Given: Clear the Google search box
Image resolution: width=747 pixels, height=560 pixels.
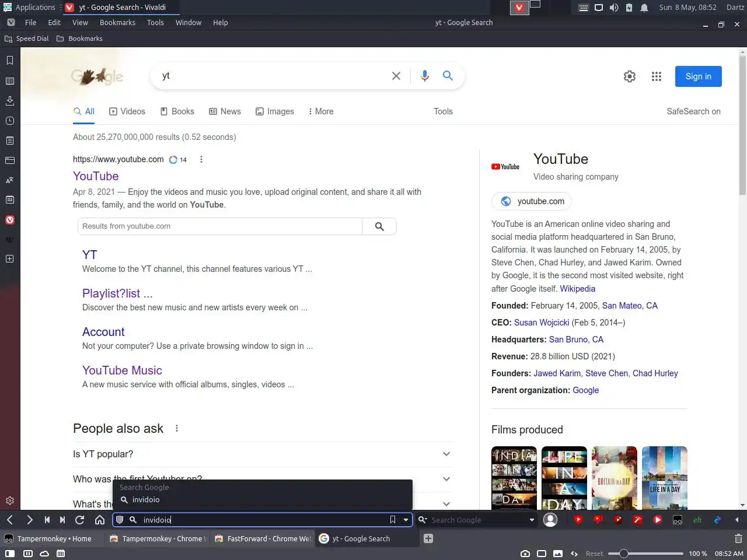Looking at the screenshot, I should (x=396, y=76).
